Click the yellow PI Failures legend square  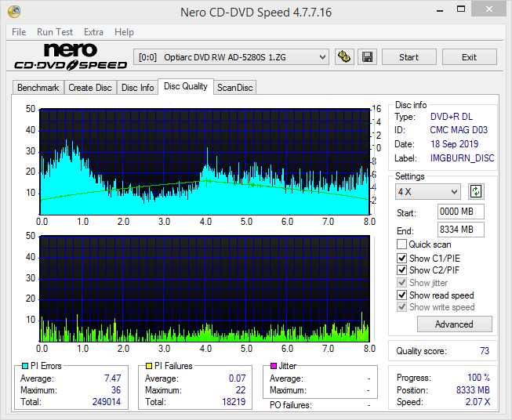click(149, 366)
